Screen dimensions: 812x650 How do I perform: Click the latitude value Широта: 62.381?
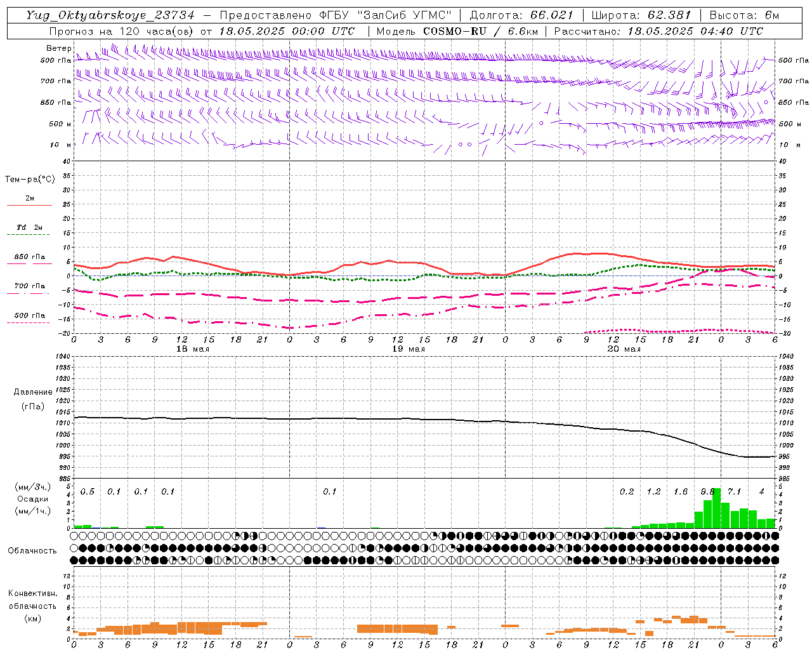coord(641,15)
